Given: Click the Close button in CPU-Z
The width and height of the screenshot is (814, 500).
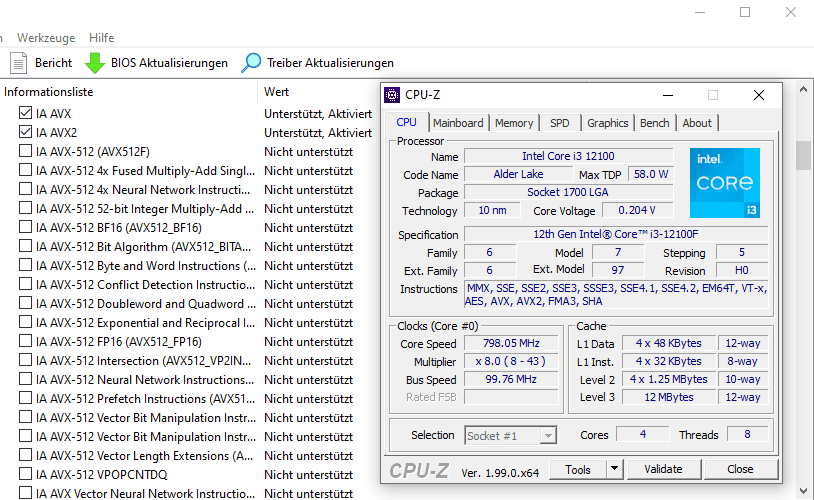Looking at the screenshot, I should 740,469.
